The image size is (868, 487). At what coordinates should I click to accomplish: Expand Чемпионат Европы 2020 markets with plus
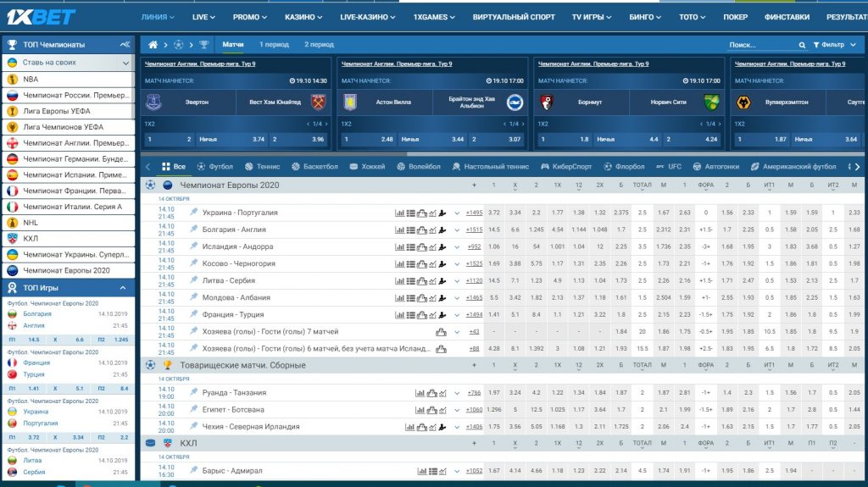tap(474, 185)
